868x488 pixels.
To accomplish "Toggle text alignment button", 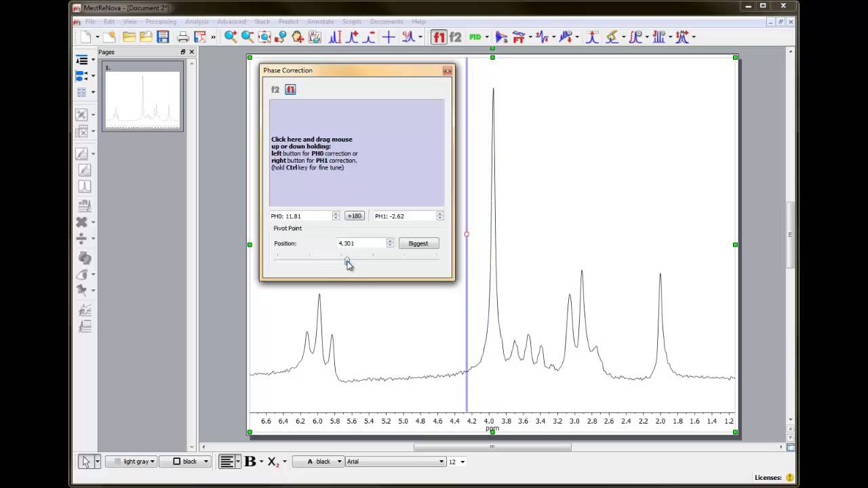I will [x=227, y=462].
